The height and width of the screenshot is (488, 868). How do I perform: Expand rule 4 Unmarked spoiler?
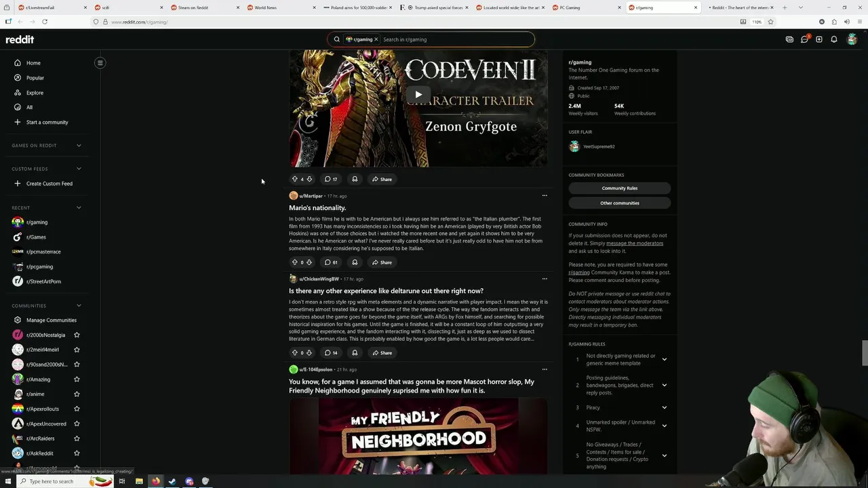[664, 426]
